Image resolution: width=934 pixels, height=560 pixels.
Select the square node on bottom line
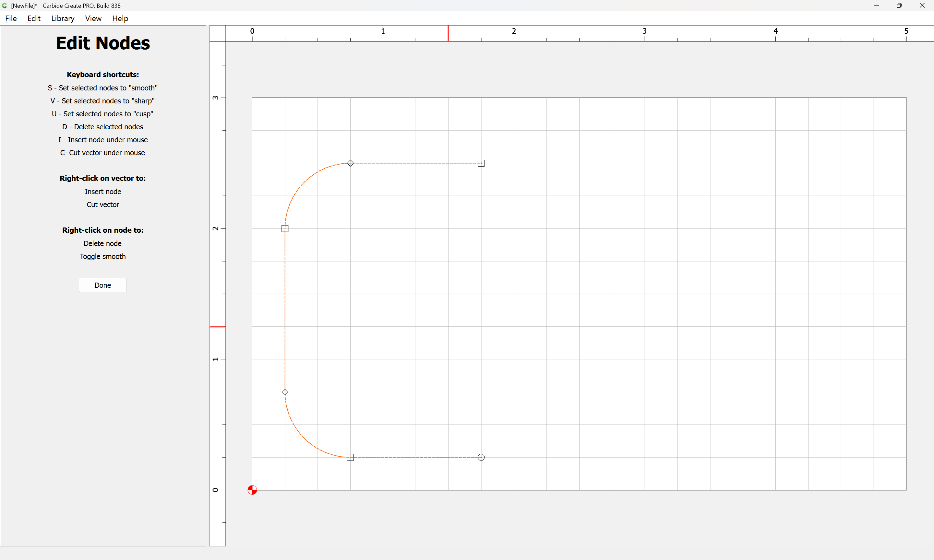coord(350,457)
